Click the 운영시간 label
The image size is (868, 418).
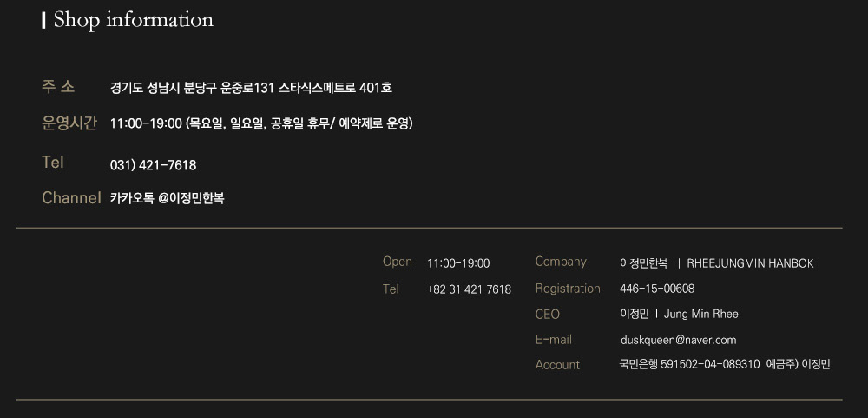[x=69, y=123]
